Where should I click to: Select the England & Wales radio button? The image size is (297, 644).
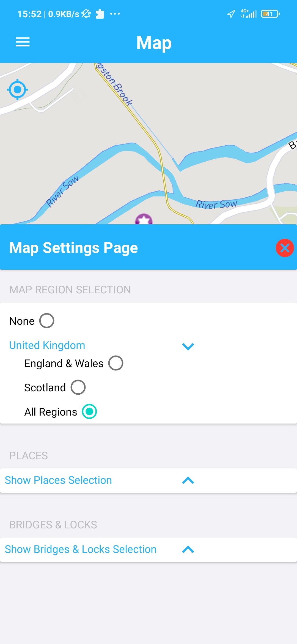(x=116, y=363)
